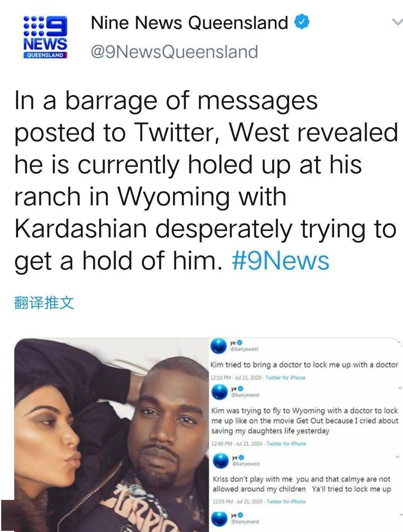
Task: Click 翻译推文 to translate the tweet
Action: click(x=44, y=303)
